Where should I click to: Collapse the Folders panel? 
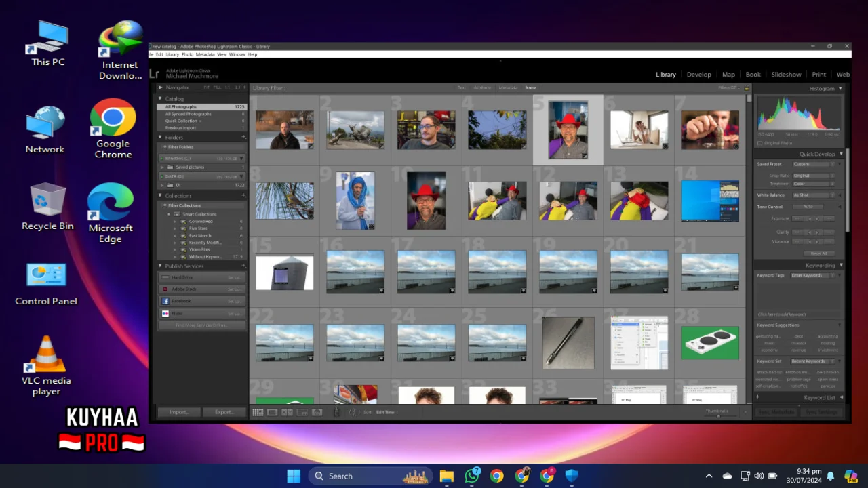click(x=161, y=137)
